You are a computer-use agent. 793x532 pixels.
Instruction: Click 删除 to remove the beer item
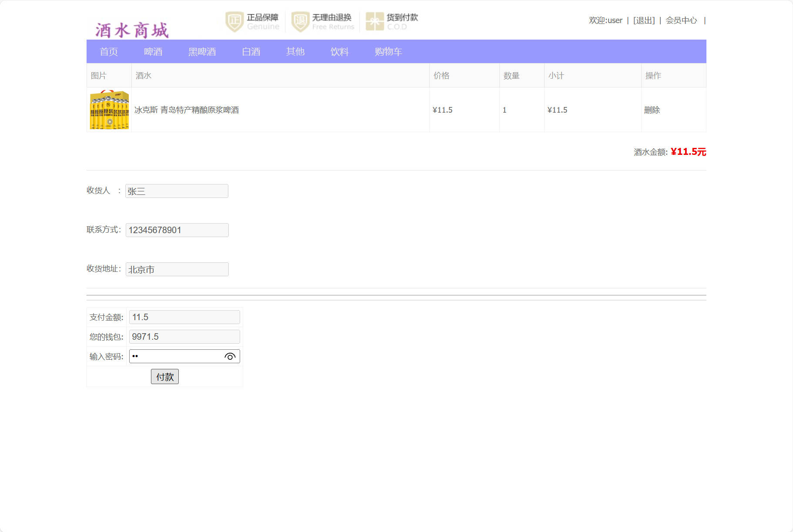[652, 110]
